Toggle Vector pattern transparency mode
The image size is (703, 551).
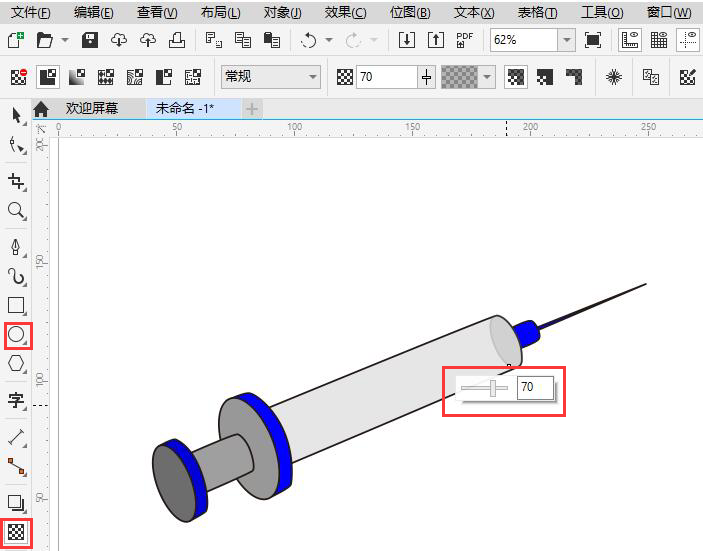106,77
